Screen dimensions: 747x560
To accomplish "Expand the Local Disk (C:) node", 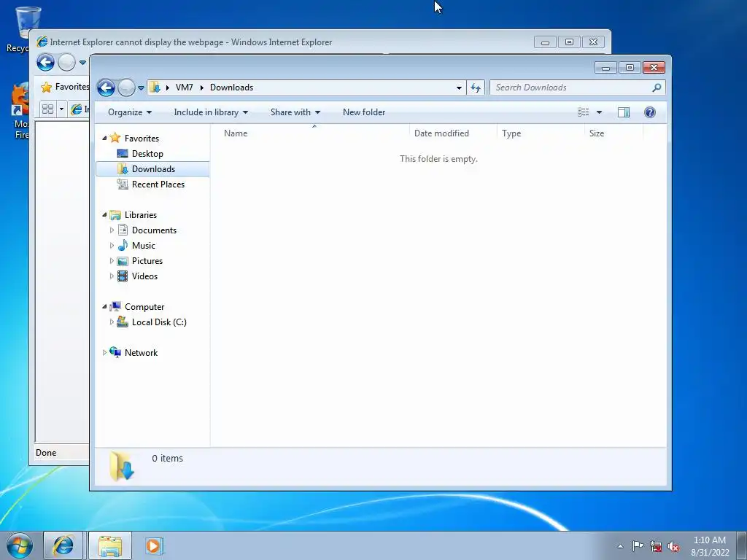I will pos(112,322).
